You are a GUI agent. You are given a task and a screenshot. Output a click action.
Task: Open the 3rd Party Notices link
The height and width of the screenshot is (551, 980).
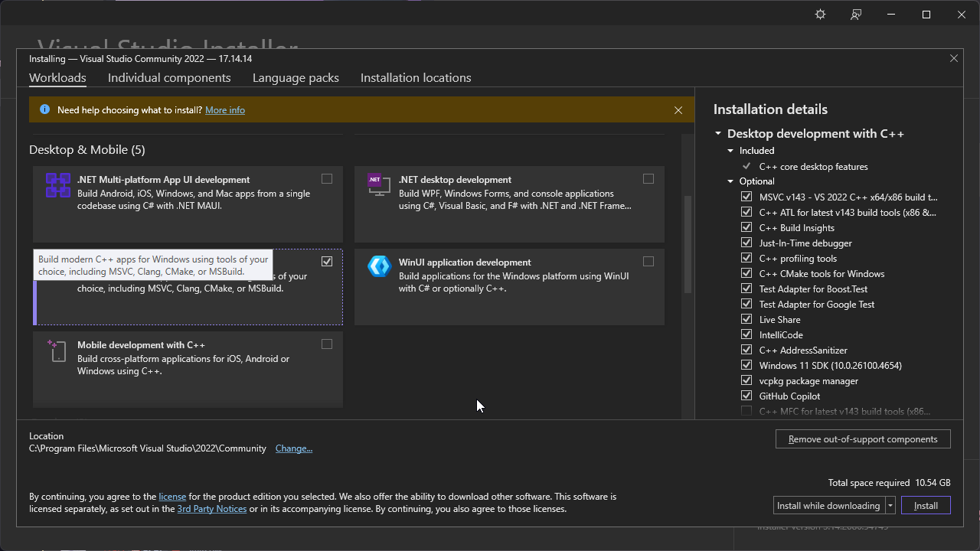[212, 509]
